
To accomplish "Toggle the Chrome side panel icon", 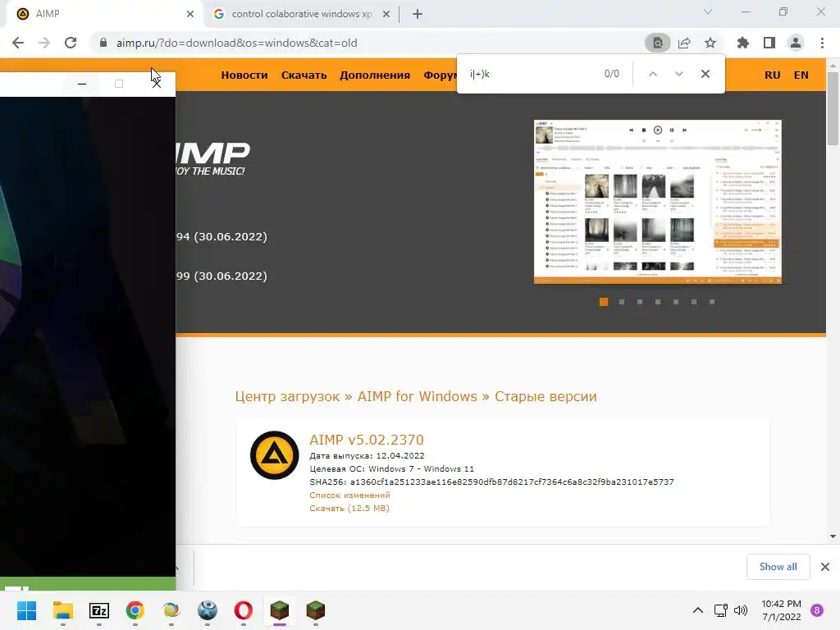I will (x=769, y=43).
